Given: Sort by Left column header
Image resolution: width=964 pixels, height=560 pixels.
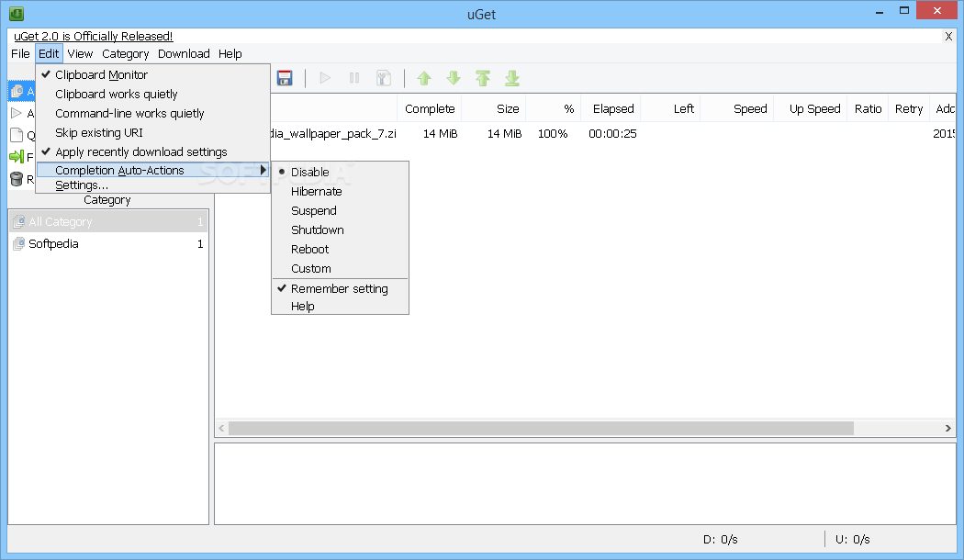Looking at the screenshot, I should tap(670, 109).
